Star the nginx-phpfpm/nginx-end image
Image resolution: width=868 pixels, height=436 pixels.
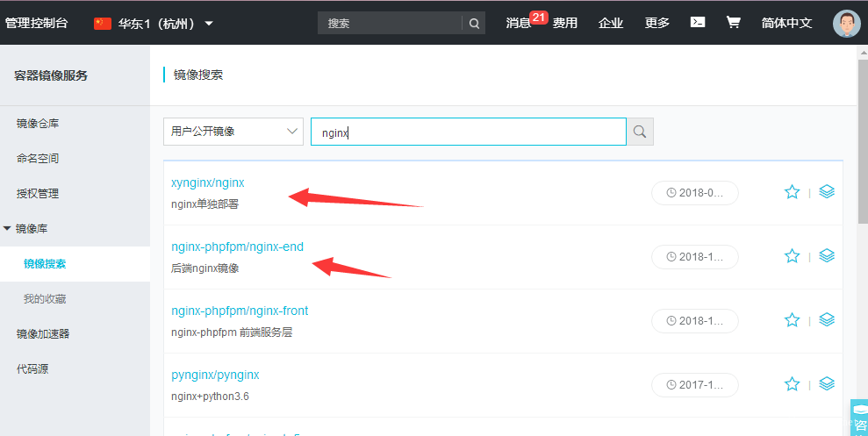click(793, 256)
